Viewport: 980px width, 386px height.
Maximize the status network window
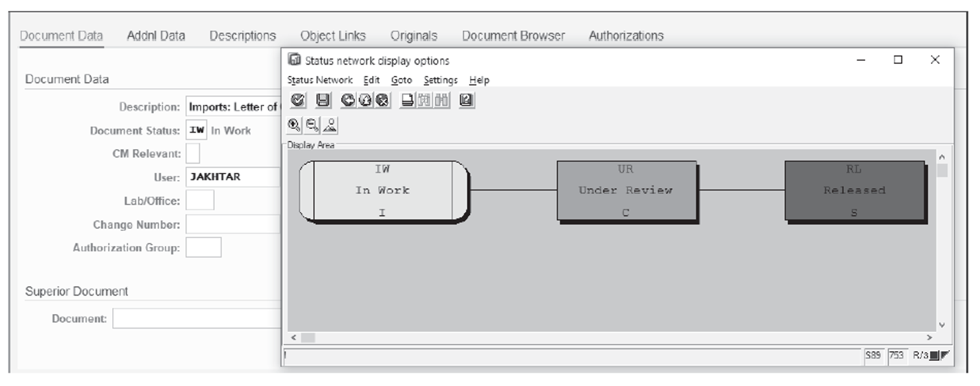(898, 60)
